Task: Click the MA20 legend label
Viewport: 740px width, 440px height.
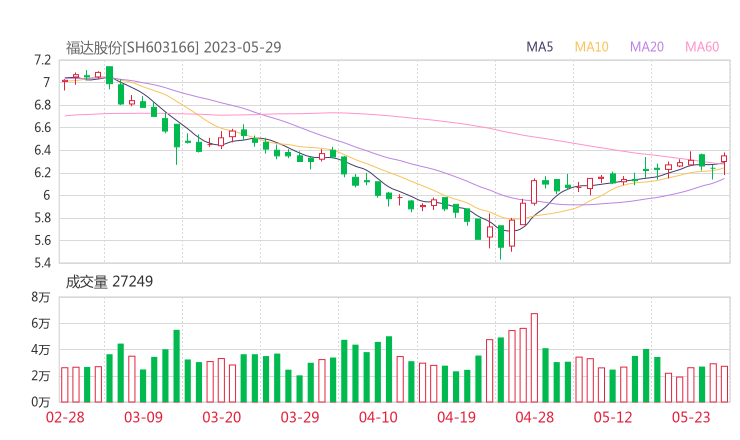Action: coord(647,47)
